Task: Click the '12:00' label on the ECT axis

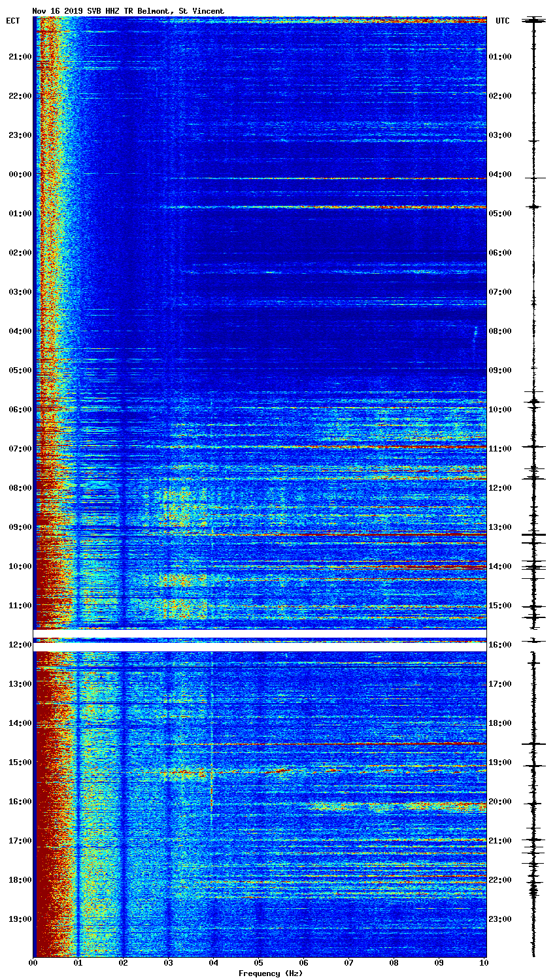Action: coord(20,645)
